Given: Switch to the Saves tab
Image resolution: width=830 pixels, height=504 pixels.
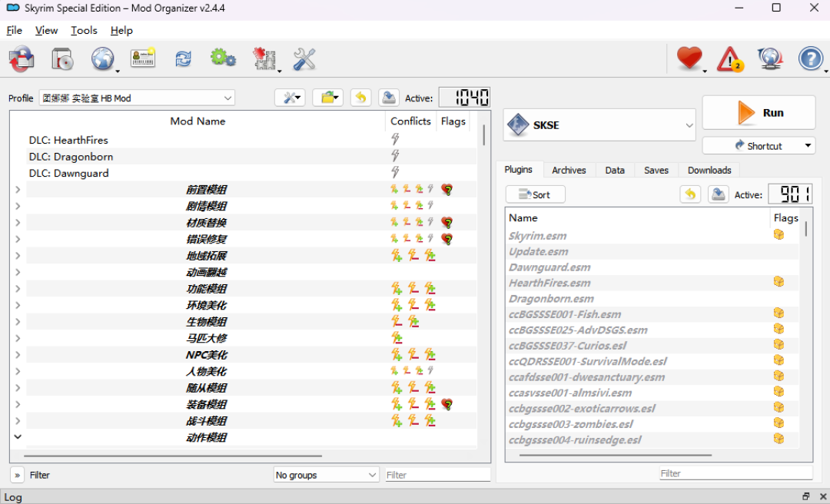Looking at the screenshot, I should pyautogui.click(x=656, y=170).
